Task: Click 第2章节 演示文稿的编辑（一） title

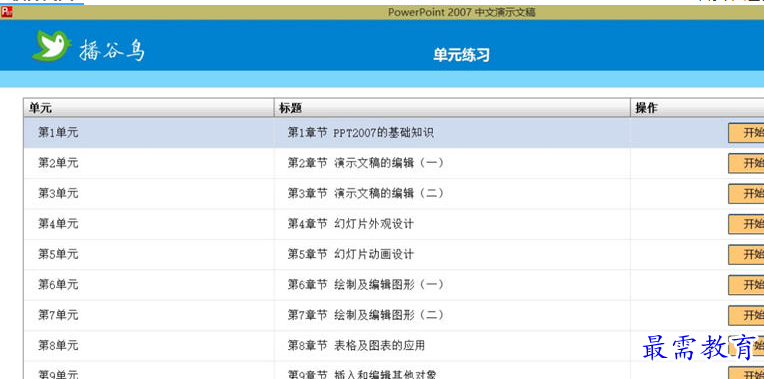Action: coord(365,163)
